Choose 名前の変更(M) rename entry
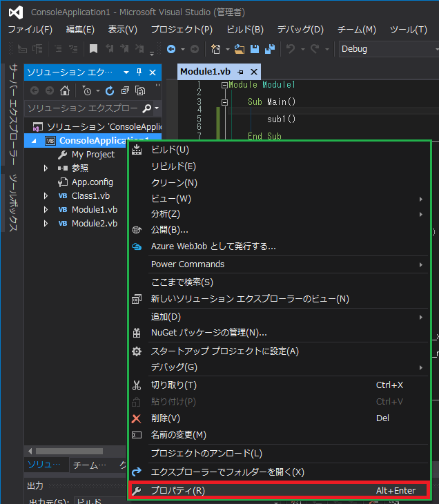This screenshot has width=439, height=504. coord(280,435)
